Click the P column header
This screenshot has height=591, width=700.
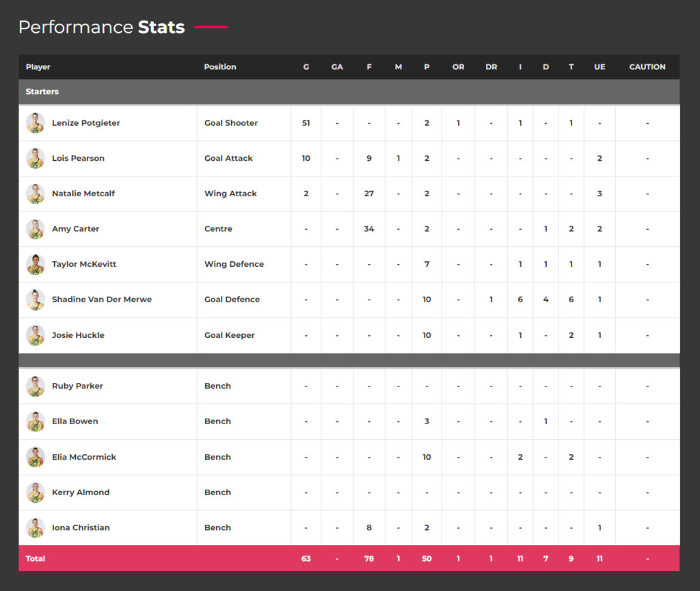pyautogui.click(x=427, y=67)
